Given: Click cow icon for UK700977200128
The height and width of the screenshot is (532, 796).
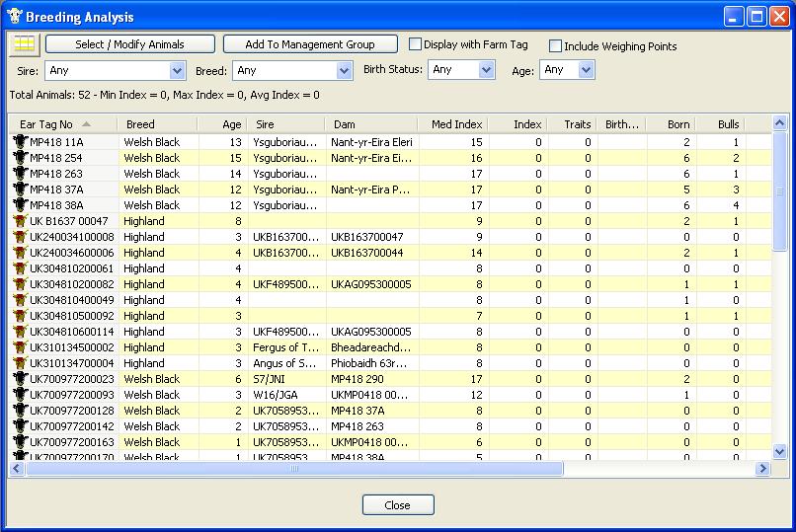Looking at the screenshot, I should pyautogui.click(x=20, y=410).
